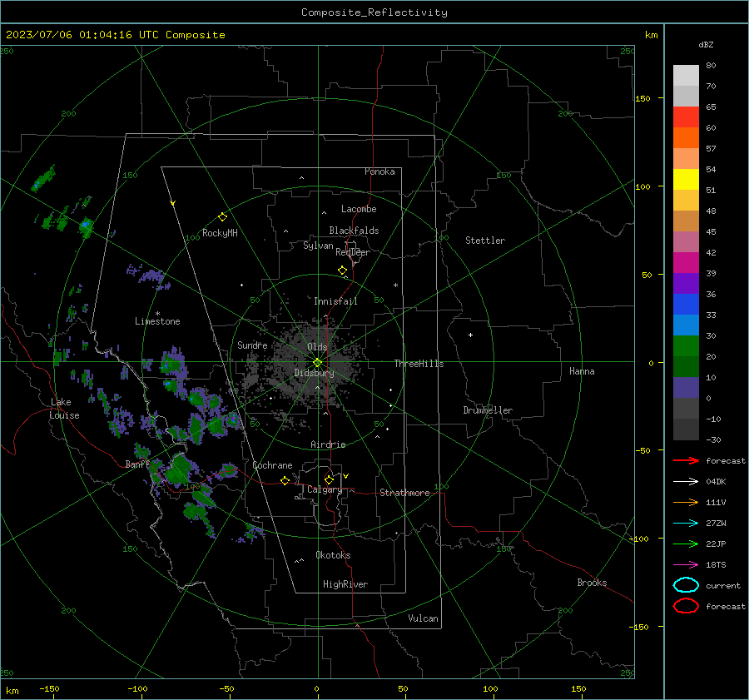Click the Vulcan map label
The image size is (749, 700).
click(424, 618)
